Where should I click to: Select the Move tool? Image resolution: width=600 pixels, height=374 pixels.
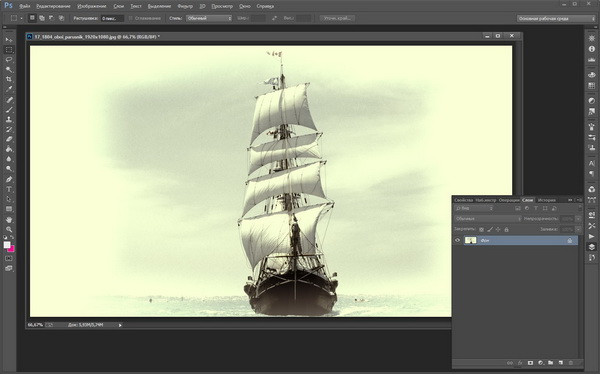[9, 40]
